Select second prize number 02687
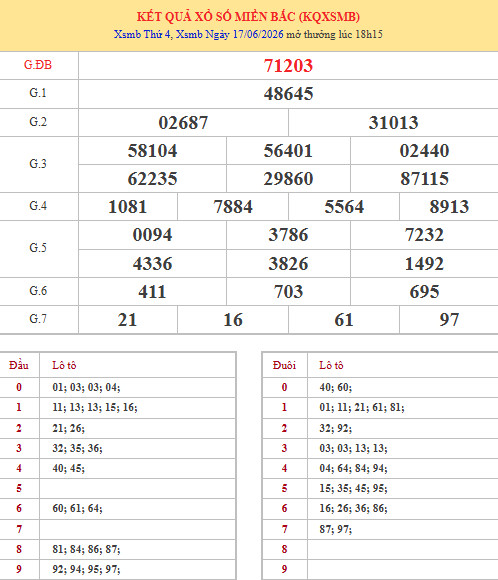Image resolution: width=498 pixels, height=580 pixels. [x=183, y=123]
